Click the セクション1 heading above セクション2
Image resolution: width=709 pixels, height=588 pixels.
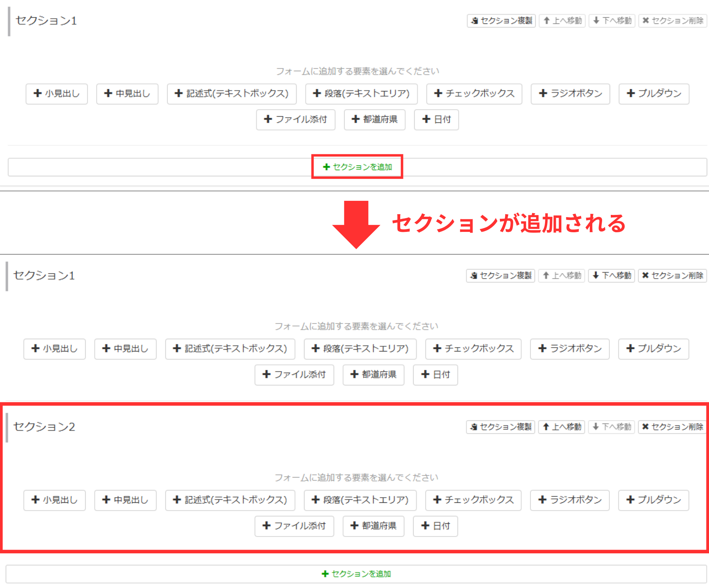click(44, 276)
